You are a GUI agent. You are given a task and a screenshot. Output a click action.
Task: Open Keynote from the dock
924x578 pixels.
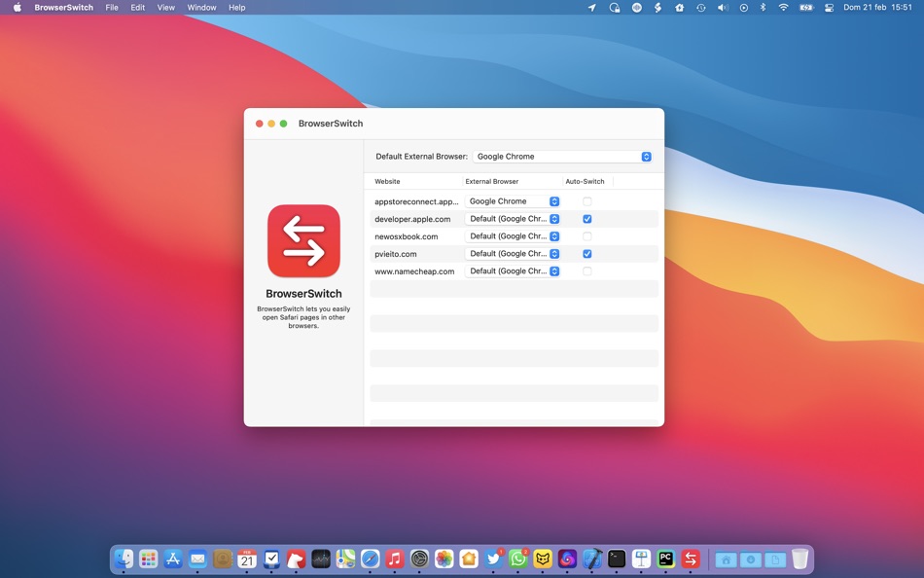pyautogui.click(x=641, y=558)
